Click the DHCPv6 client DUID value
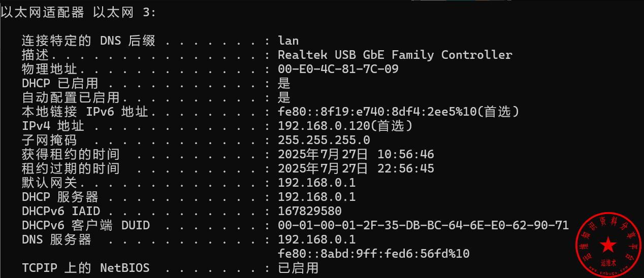Screen dimensions: 644x278 pyautogui.click(x=423, y=225)
